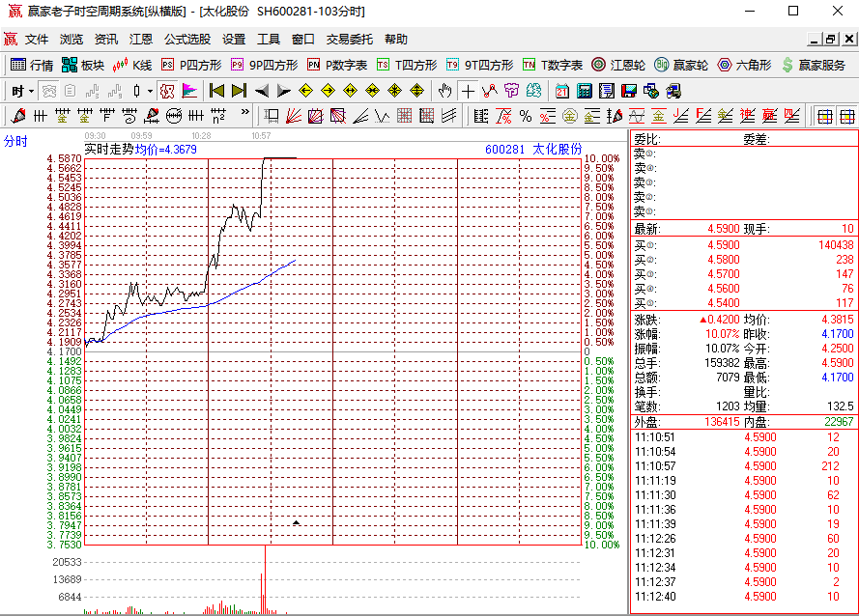Click the sine wave line tool
Screen dimensions: 859x616
click(637, 116)
